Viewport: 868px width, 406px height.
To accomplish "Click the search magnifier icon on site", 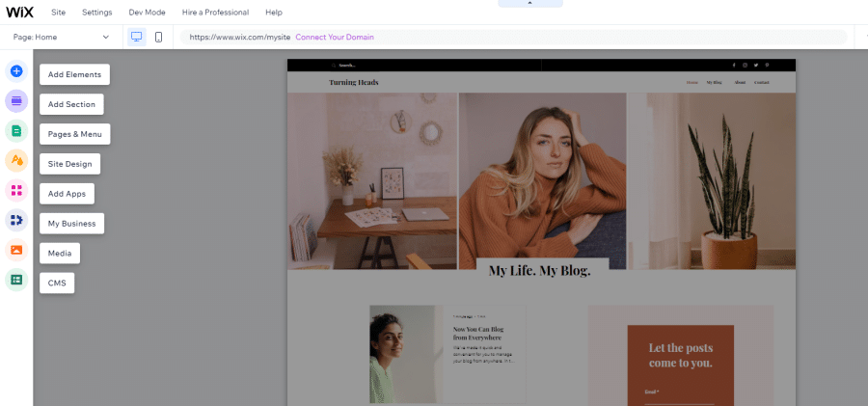I will (334, 66).
